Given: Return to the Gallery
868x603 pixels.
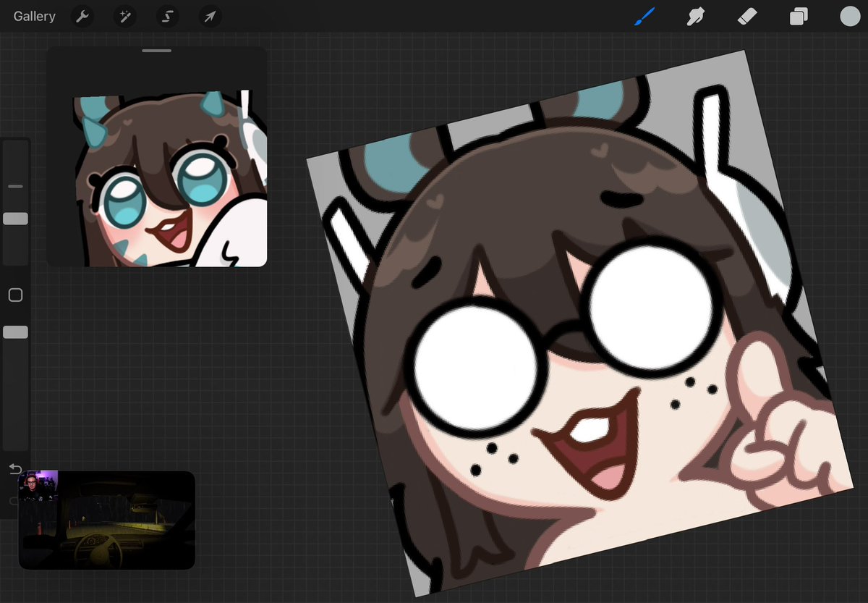Looking at the screenshot, I should (34, 16).
